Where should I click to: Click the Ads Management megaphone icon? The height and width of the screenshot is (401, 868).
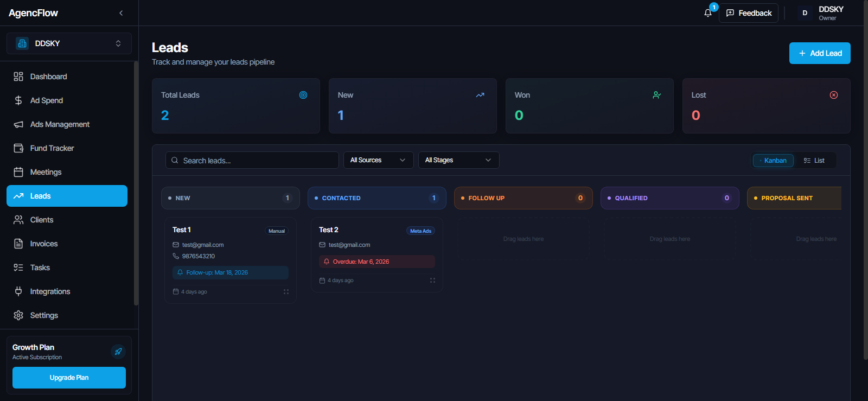[18, 124]
